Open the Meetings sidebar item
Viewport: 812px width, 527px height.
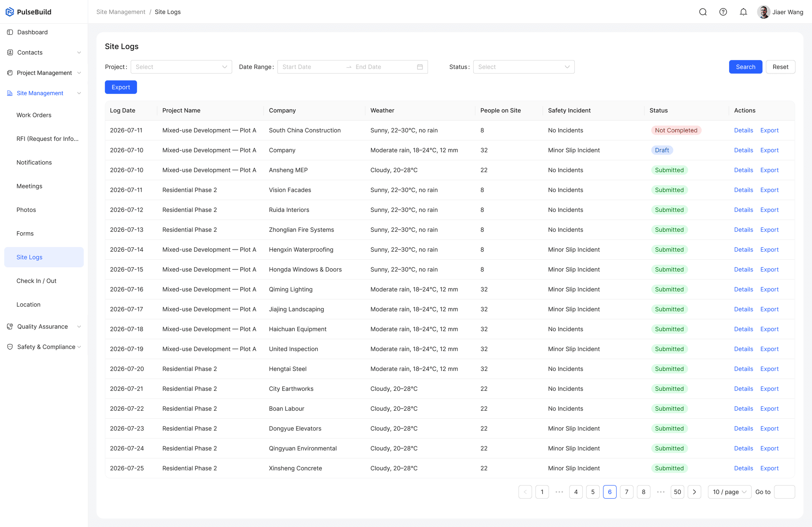click(29, 186)
